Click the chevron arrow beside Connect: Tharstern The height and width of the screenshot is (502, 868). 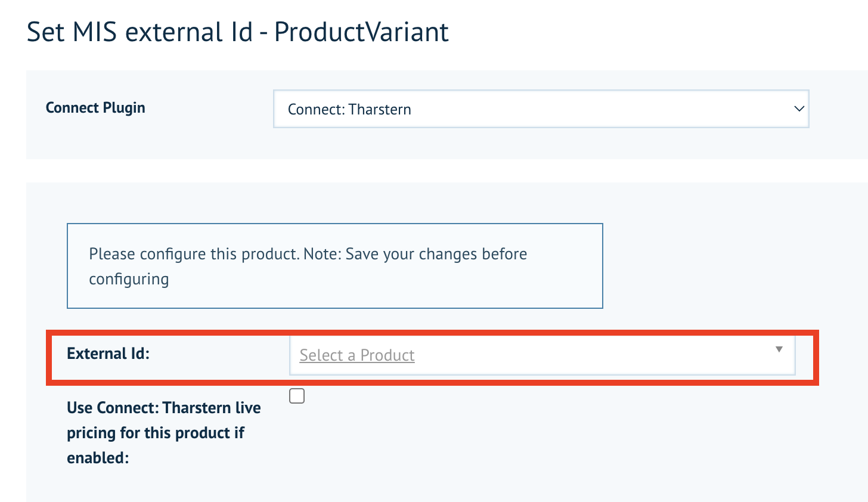[x=799, y=109]
